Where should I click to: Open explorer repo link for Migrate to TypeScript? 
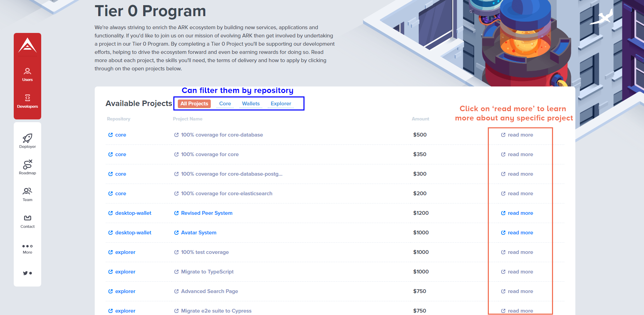click(x=122, y=272)
